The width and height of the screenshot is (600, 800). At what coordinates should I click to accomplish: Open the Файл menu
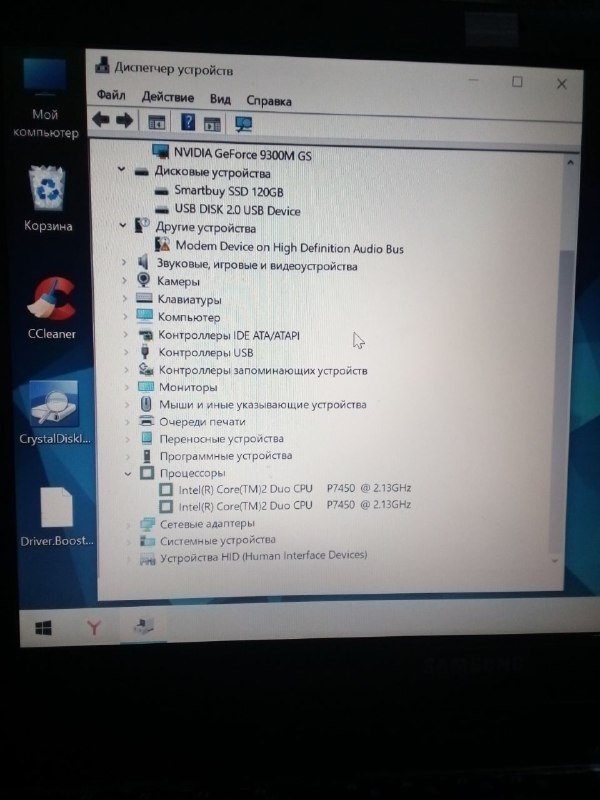click(x=111, y=95)
